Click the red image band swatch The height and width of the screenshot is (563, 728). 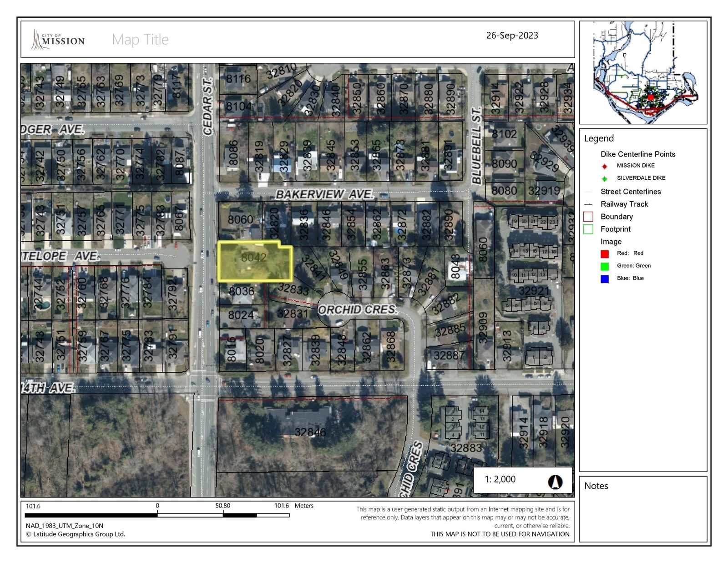[604, 254]
